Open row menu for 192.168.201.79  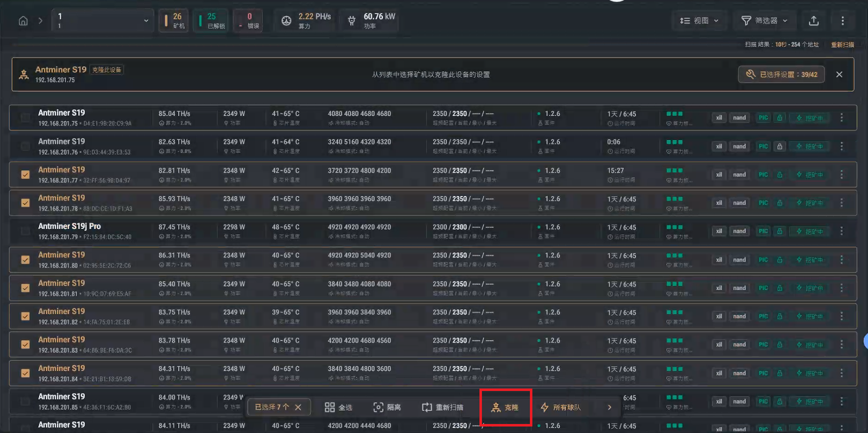click(842, 231)
